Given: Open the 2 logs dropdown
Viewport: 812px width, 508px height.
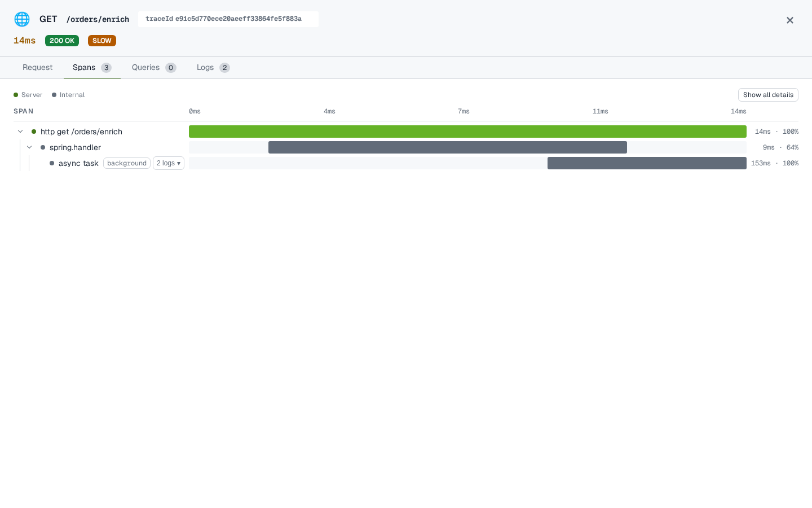Looking at the screenshot, I should [x=169, y=163].
